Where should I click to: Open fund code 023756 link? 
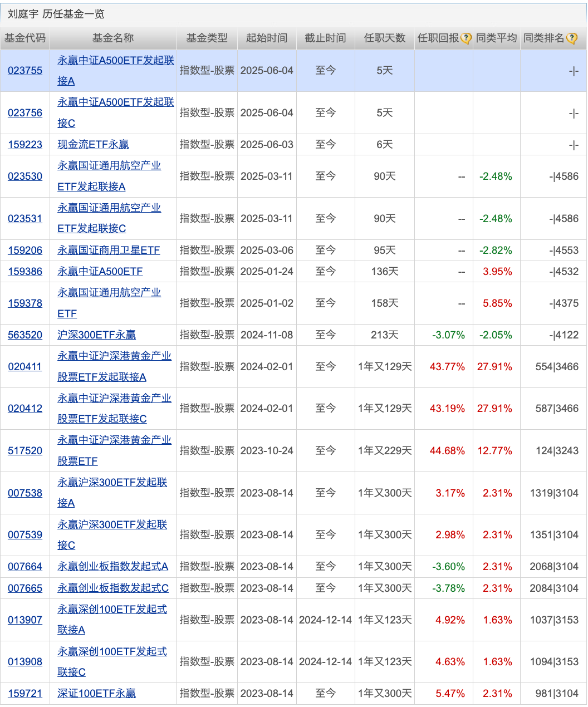click(x=25, y=113)
